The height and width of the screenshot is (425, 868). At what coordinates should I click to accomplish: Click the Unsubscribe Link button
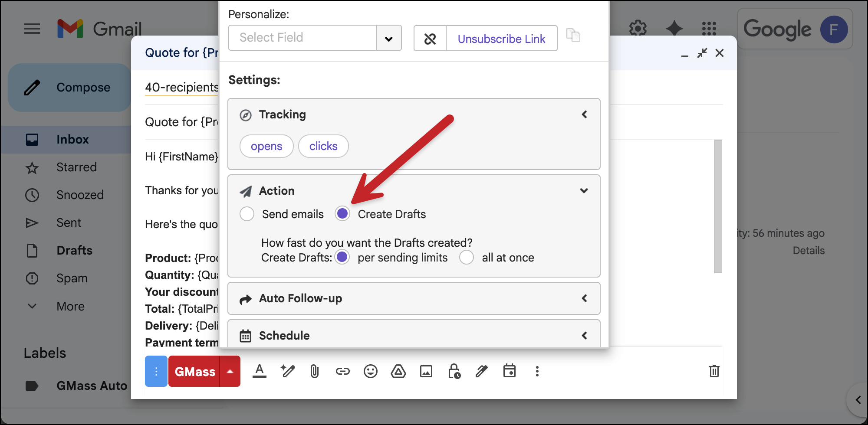click(501, 39)
